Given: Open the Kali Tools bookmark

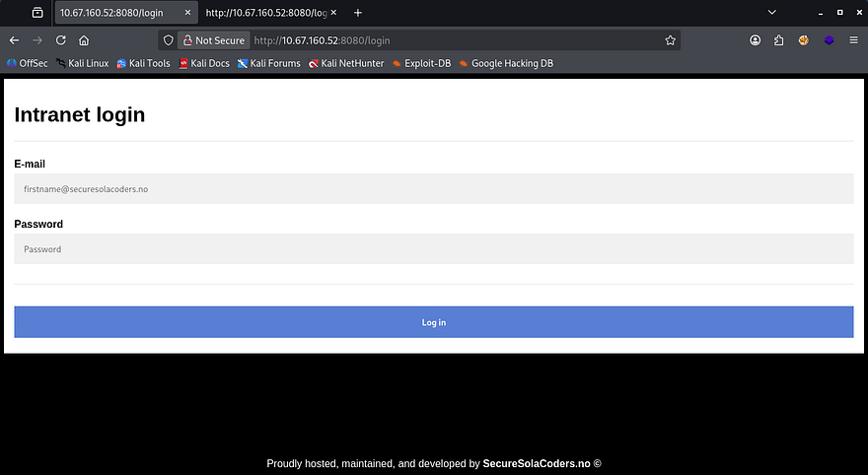Looking at the screenshot, I should (143, 63).
